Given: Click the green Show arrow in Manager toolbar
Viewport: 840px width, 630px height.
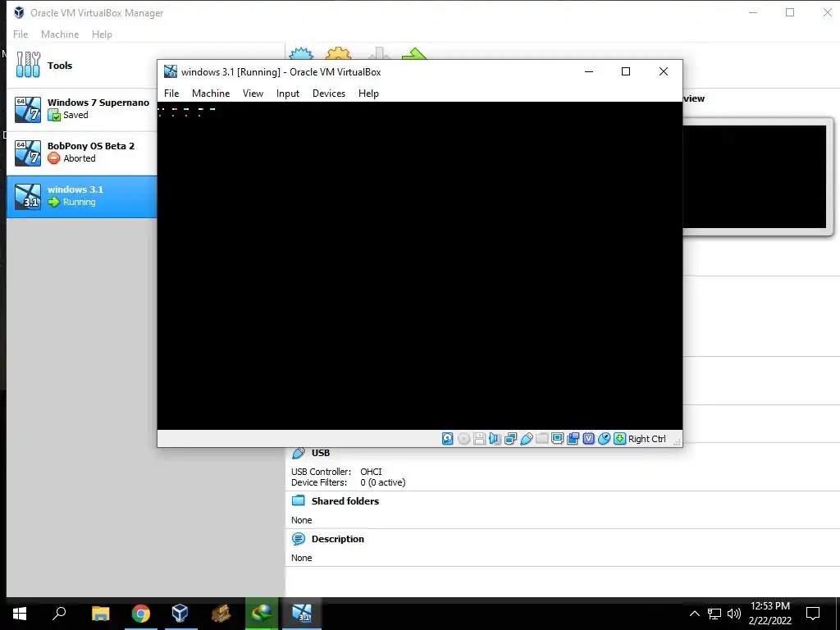Looking at the screenshot, I should tap(414, 53).
